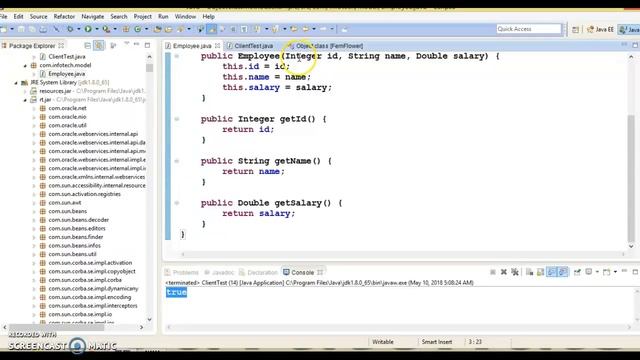Open the Search toolbar icon
640x360 pixels.
pyautogui.click(x=180, y=29)
